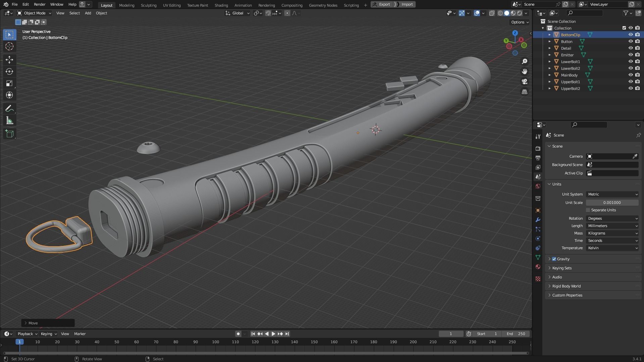The image size is (644, 362).
Task: Select the Scale tool
Action: (9, 83)
